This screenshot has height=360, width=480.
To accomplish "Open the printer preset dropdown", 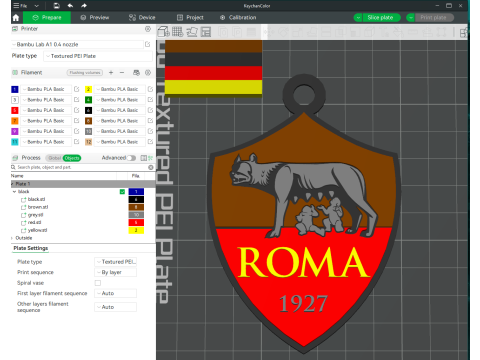I will tap(77, 44).
